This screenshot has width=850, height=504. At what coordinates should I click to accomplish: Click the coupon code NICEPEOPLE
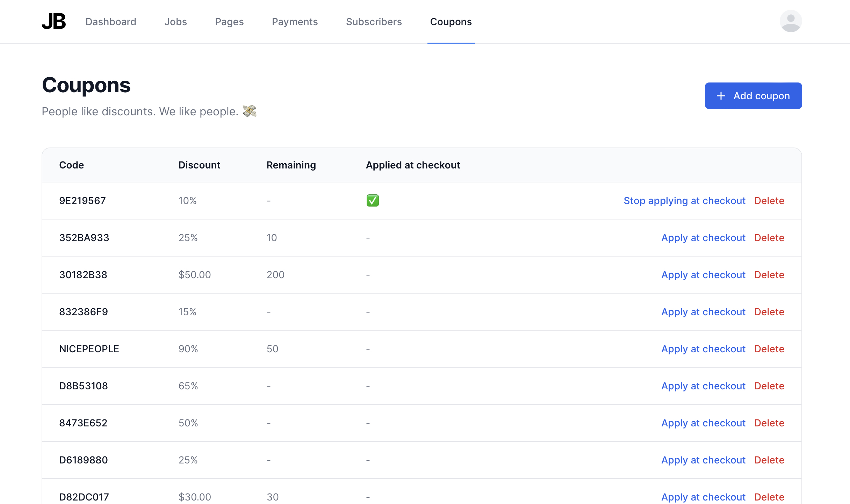point(89,349)
